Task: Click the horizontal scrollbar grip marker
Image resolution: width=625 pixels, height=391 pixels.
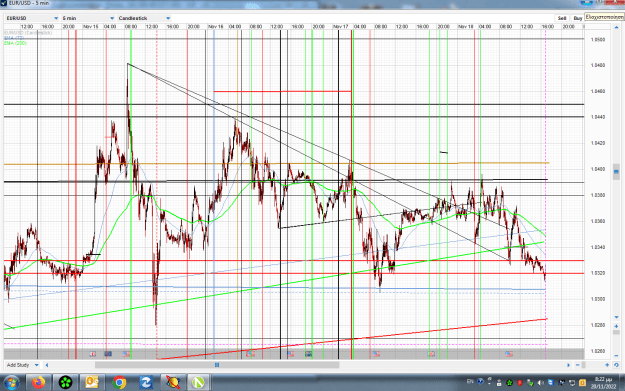Action: (217, 365)
